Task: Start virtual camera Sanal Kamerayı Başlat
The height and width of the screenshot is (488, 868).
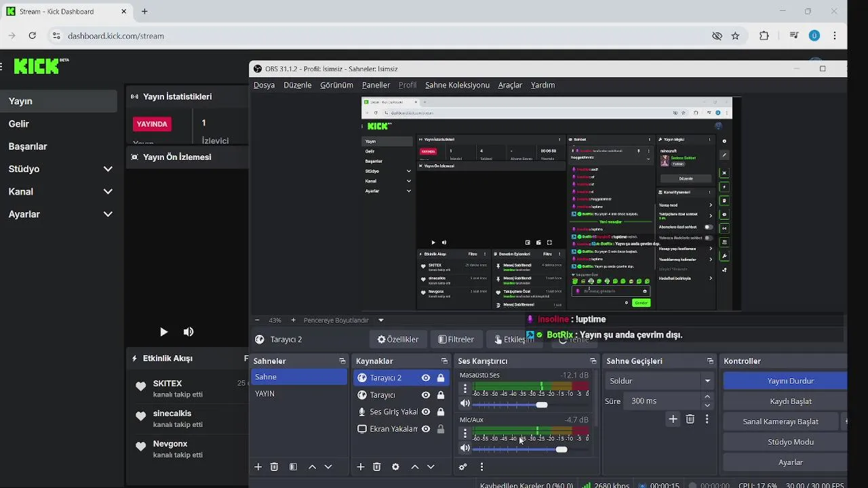Action: click(x=781, y=422)
